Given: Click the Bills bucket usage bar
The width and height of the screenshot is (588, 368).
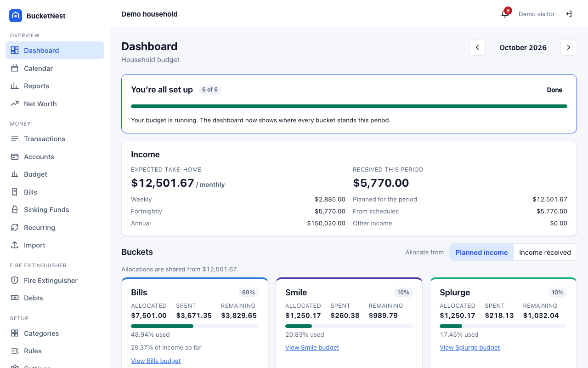Looking at the screenshot, I should coord(195,326).
